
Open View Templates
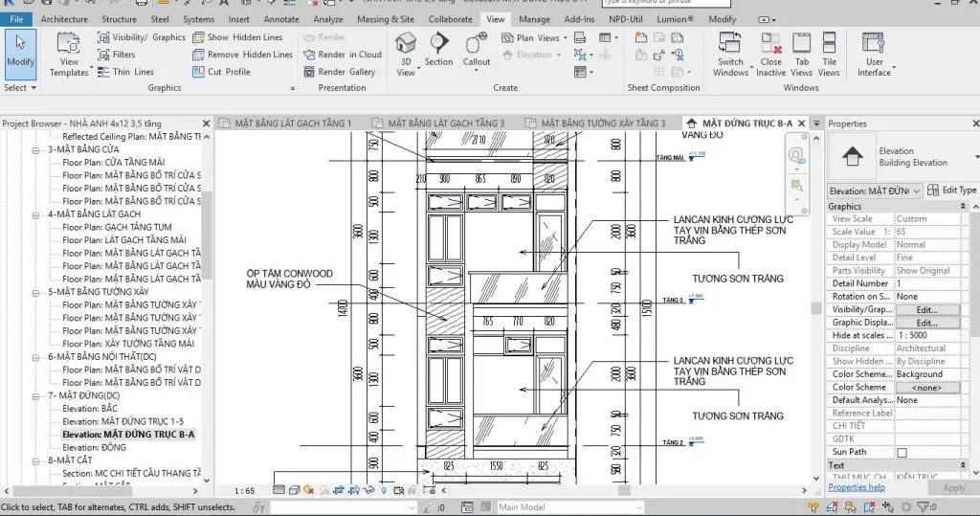(69, 55)
